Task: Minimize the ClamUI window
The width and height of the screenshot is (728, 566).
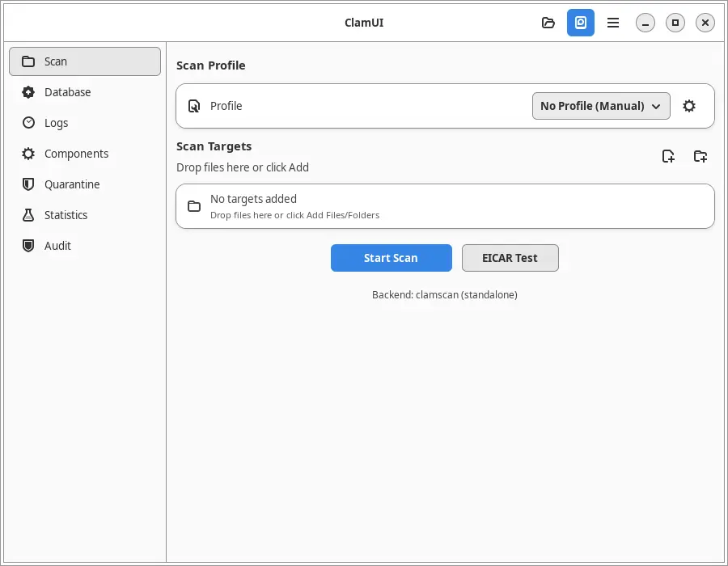Action: [x=645, y=23]
